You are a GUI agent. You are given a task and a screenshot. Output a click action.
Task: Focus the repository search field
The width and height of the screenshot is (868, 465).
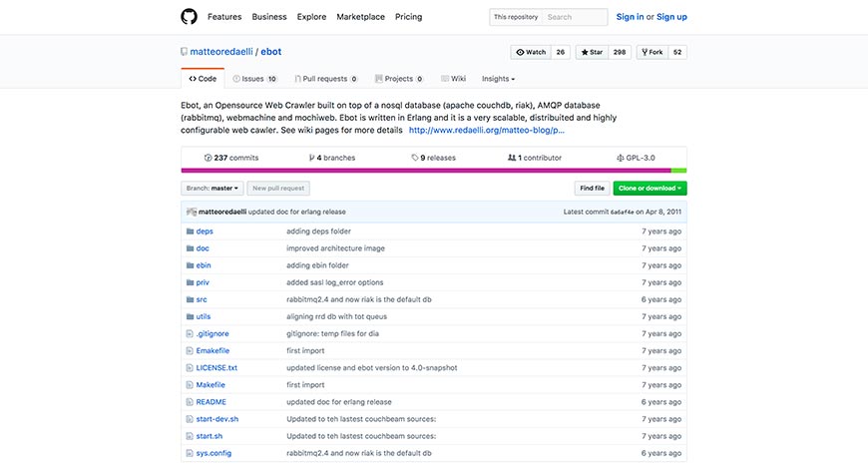point(575,17)
